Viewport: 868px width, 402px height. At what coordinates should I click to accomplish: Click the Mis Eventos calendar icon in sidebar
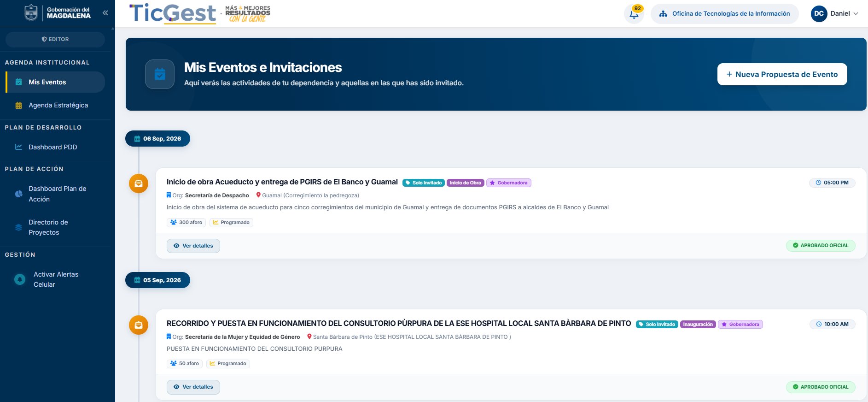19,82
